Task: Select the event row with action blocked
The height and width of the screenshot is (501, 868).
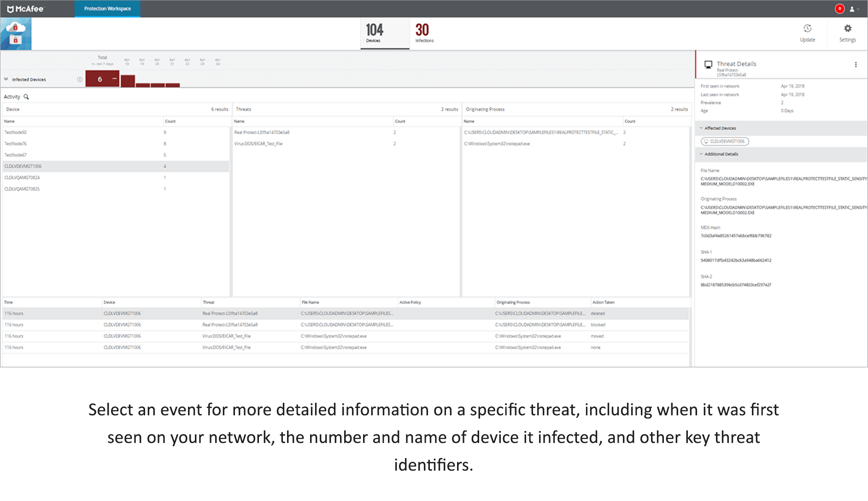Action: tap(346, 325)
